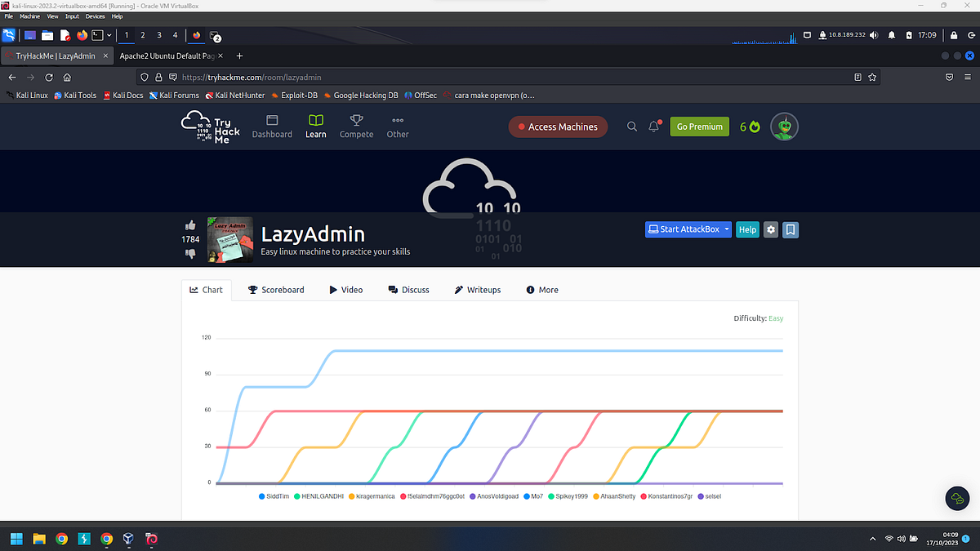Image resolution: width=980 pixels, height=551 pixels.
Task: Click inside the browser address bar
Action: pos(408,77)
